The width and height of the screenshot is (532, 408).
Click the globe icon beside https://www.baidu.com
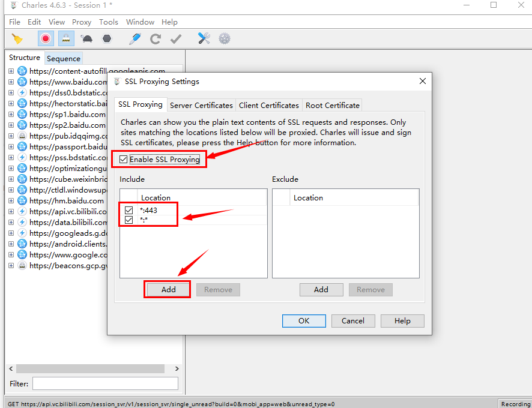point(22,82)
